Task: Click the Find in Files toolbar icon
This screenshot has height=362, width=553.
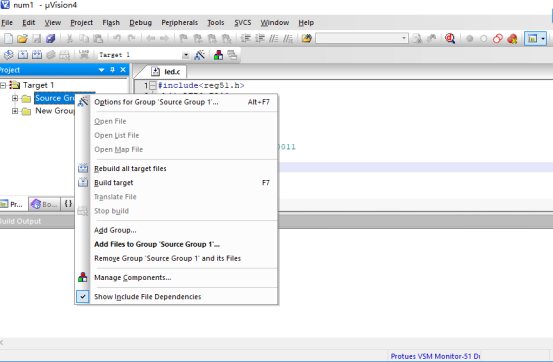Action: point(306,38)
